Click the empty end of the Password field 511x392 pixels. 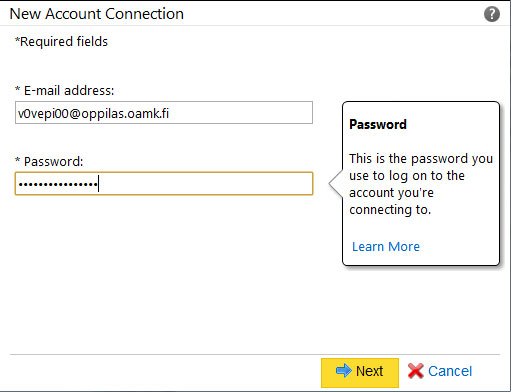tap(205, 183)
